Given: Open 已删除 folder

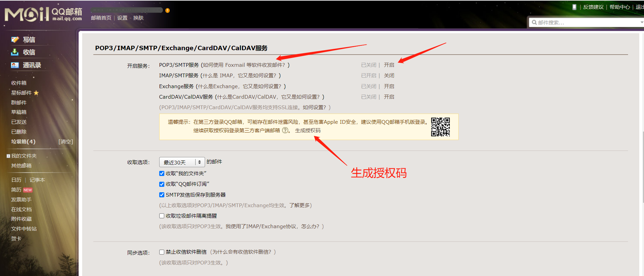Looking at the screenshot, I should pos(19,132).
